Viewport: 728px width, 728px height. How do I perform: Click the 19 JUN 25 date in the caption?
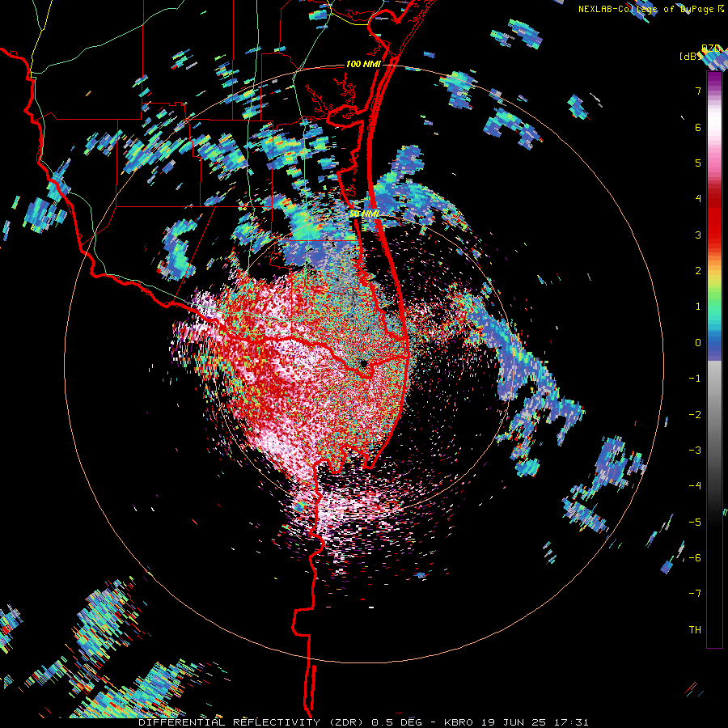click(x=512, y=722)
